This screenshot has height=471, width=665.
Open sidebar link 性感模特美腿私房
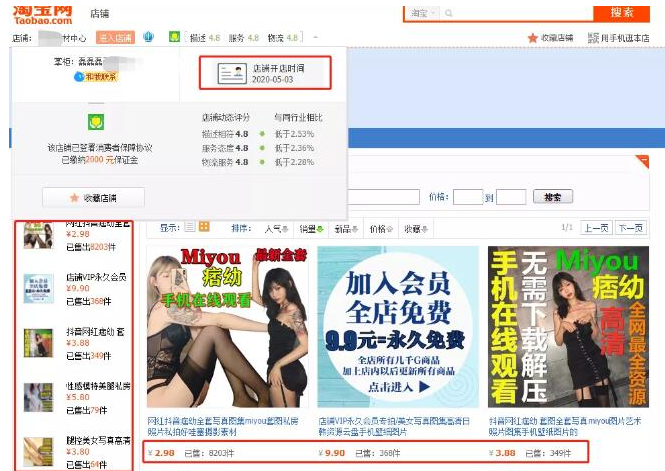98,386
